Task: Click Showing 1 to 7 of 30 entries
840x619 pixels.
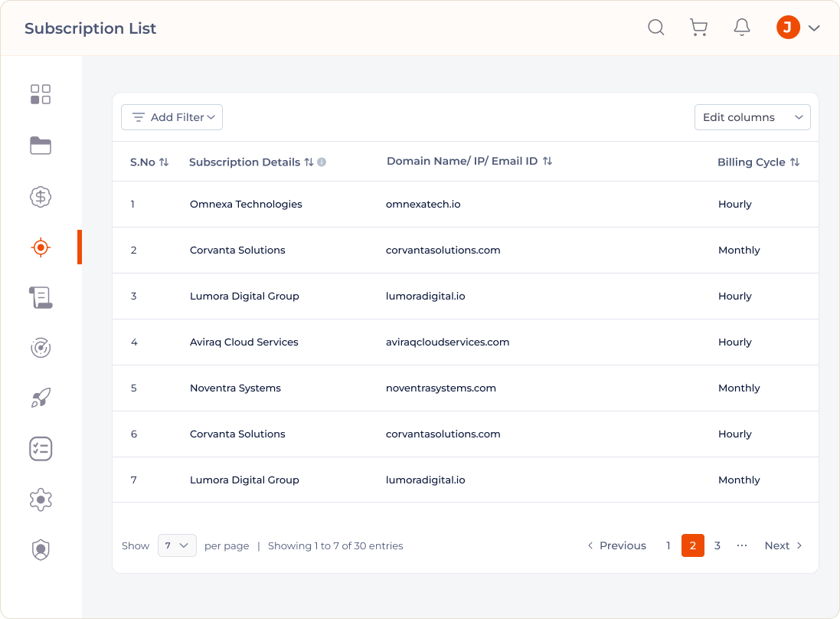Action: point(335,545)
